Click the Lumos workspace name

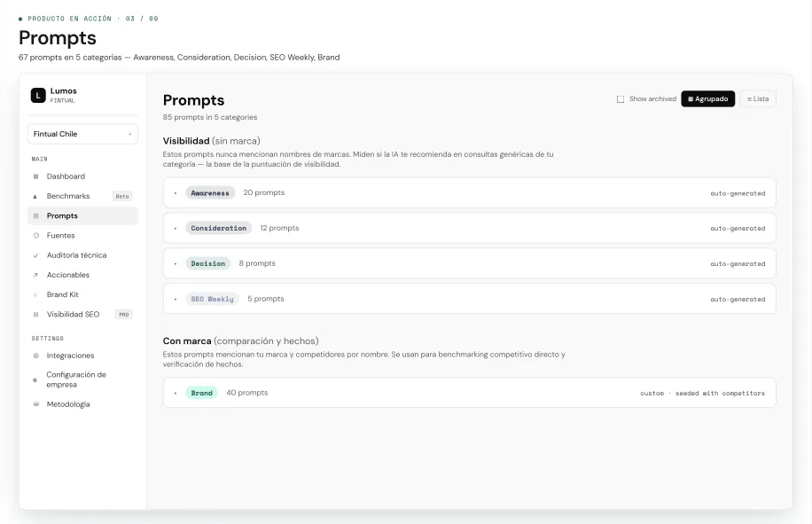pos(63,91)
